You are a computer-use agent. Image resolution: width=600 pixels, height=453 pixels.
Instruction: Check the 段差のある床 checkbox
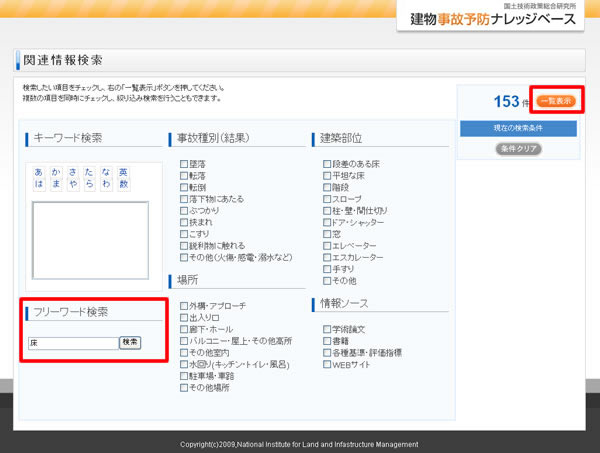(x=327, y=164)
